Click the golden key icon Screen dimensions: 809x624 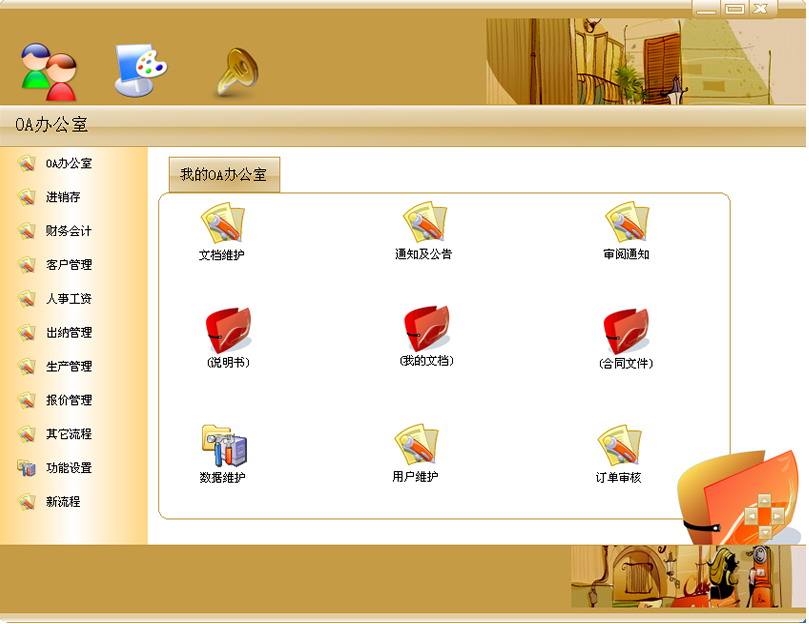pyautogui.click(x=236, y=72)
